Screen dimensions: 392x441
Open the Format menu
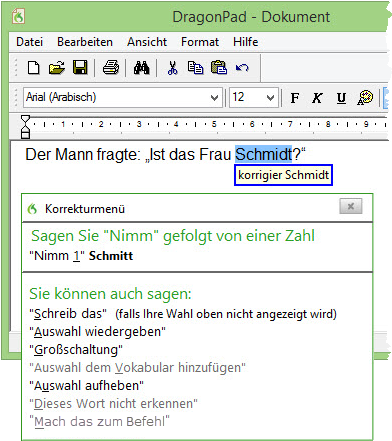point(200,42)
